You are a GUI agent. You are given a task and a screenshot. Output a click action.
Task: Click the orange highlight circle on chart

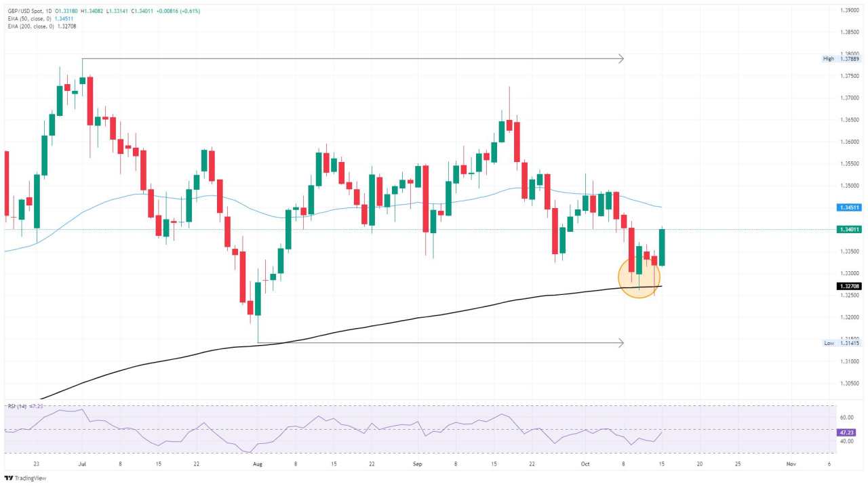pos(639,277)
